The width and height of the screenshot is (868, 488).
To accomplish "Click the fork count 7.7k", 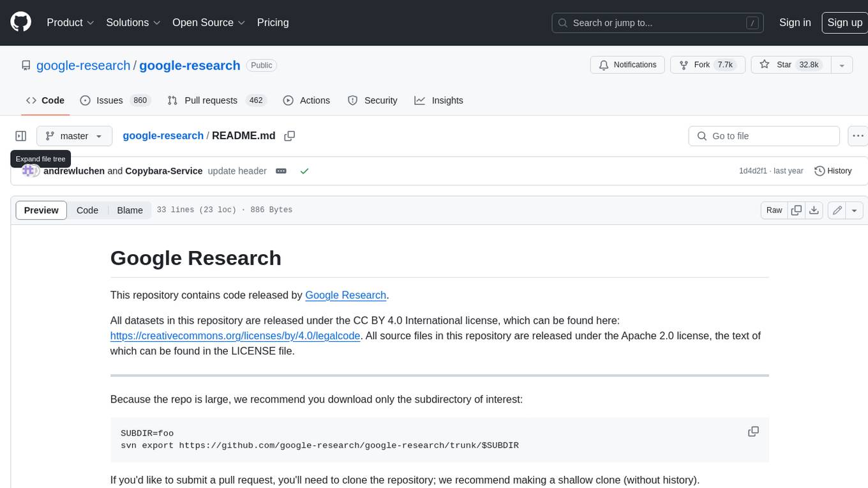I will (725, 65).
